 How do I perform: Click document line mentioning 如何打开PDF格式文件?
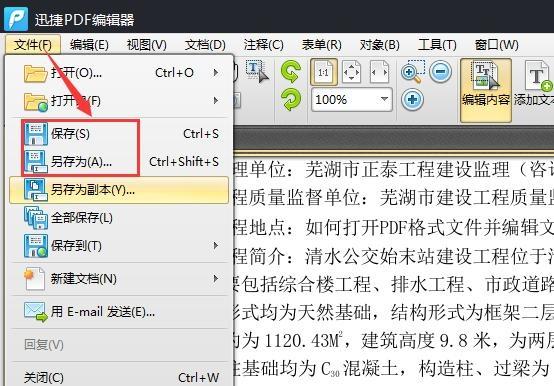394,227
